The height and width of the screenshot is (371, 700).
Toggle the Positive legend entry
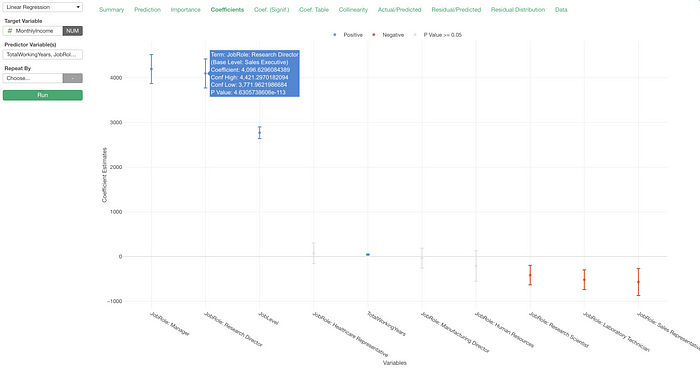coord(348,35)
